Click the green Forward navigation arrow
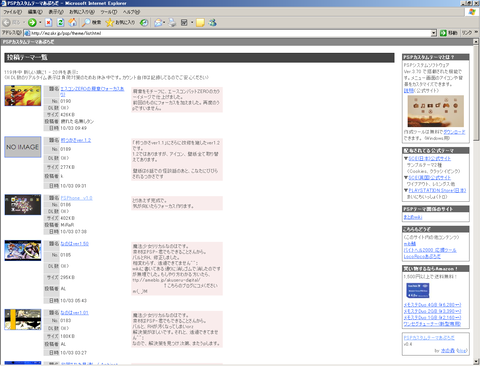 32,23
